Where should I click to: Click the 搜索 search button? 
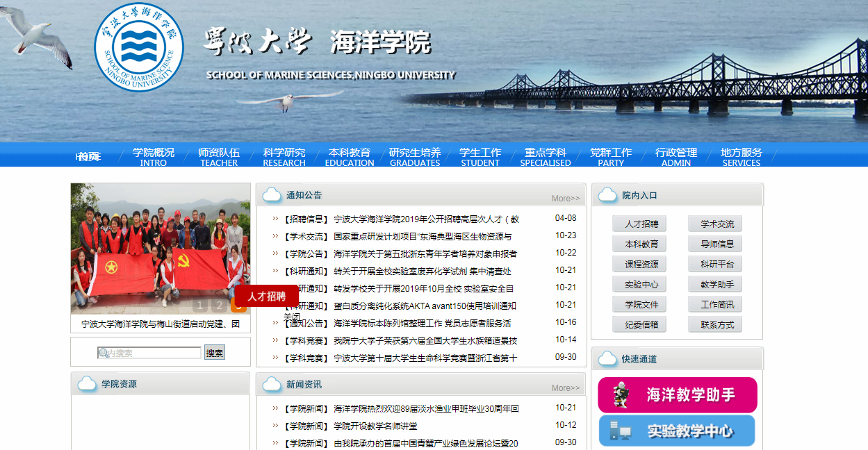point(215,353)
